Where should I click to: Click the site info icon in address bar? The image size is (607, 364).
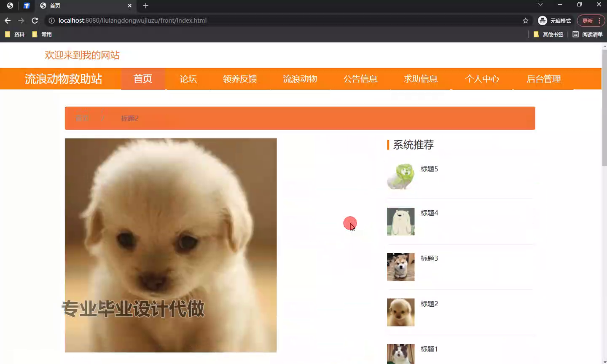(x=51, y=21)
